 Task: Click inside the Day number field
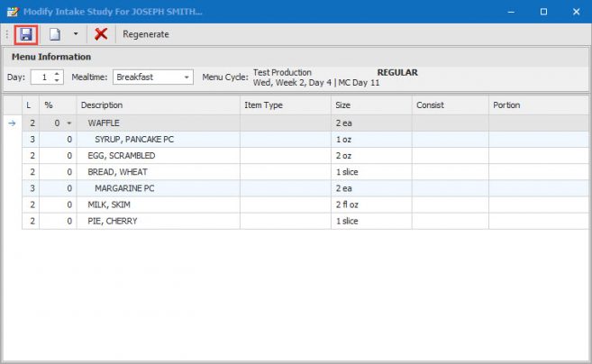42,77
